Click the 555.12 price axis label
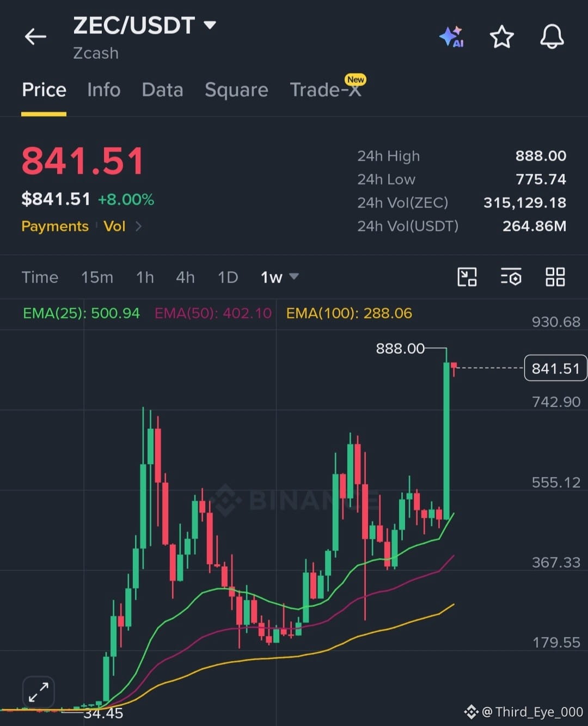The height and width of the screenshot is (726, 588). point(556,482)
